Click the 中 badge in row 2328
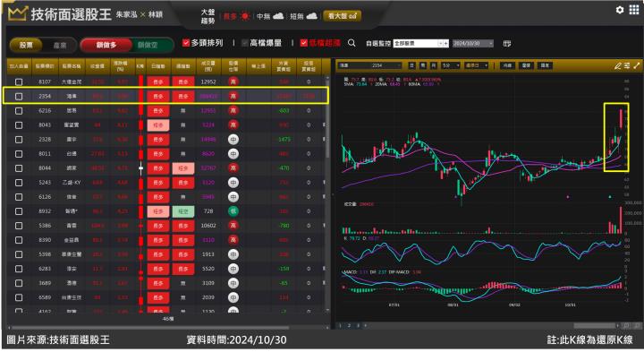Image resolution: width=644 pixels, height=352 pixels. point(233,140)
